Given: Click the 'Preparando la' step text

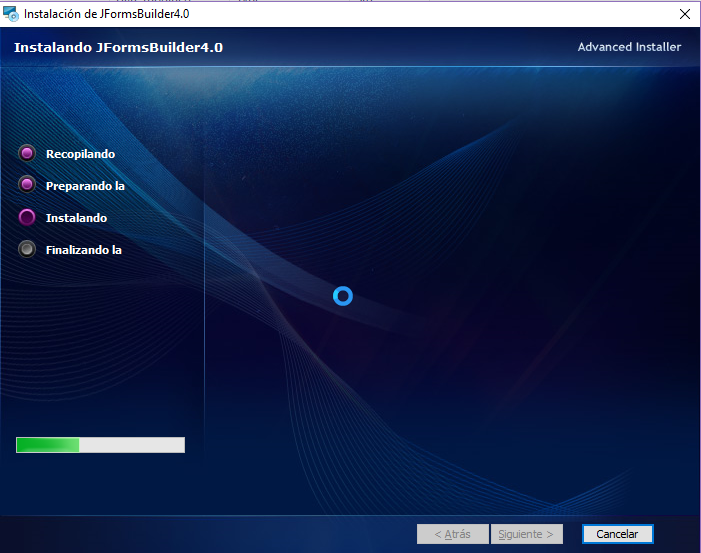Looking at the screenshot, I should (x=85, y=186).
